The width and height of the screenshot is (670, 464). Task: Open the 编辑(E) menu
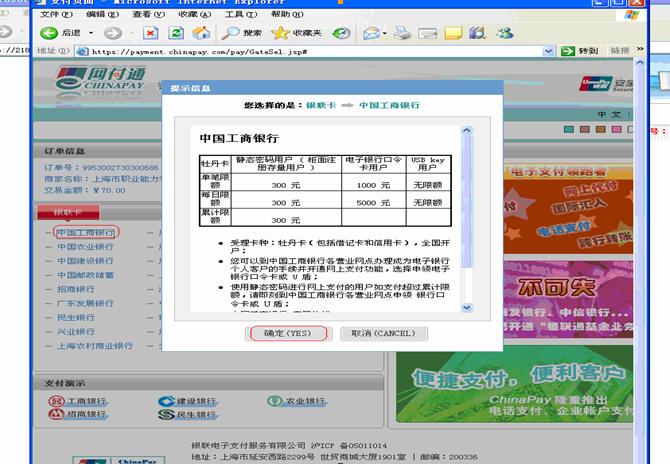103,14
